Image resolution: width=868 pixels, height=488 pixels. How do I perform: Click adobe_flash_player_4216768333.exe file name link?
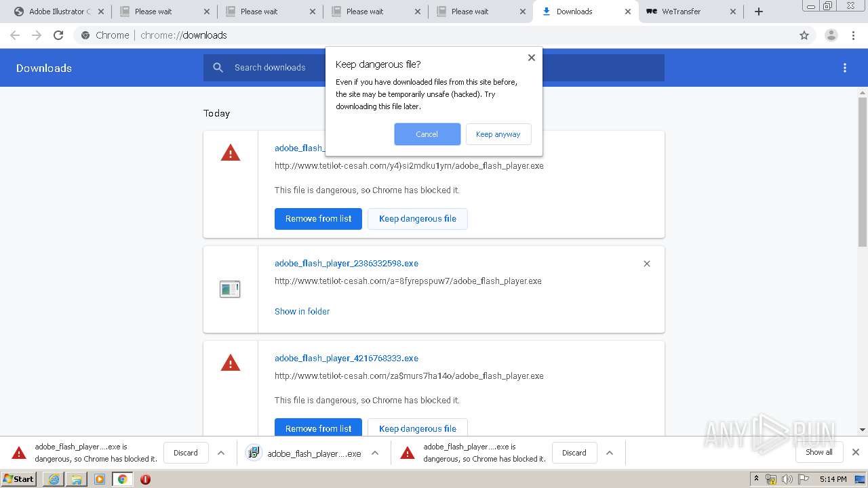[347, 359]
